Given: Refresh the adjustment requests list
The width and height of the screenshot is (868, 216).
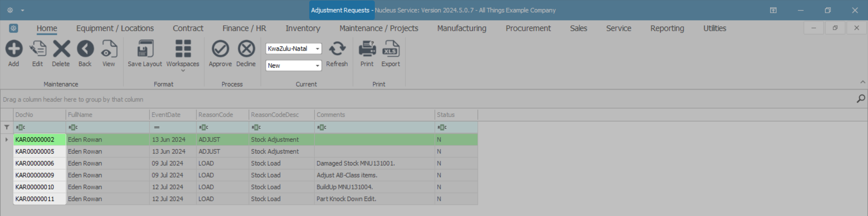Looking at the screenshot, I should click(337, 49).
